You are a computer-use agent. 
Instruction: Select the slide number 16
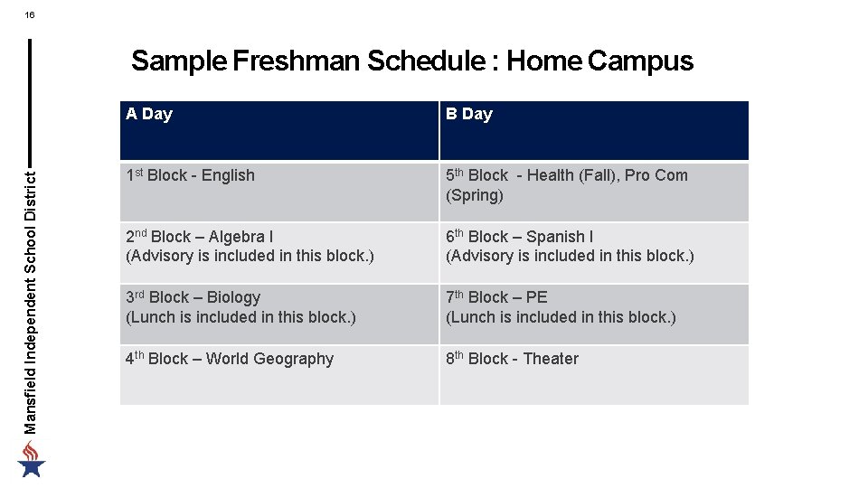pos(30,14)
